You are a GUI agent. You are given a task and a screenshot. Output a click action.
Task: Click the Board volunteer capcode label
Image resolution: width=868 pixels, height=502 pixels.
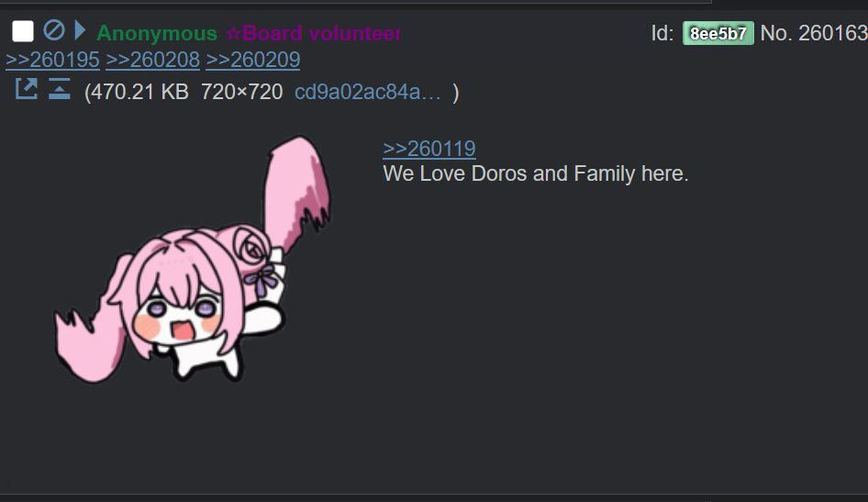(313, 33)
